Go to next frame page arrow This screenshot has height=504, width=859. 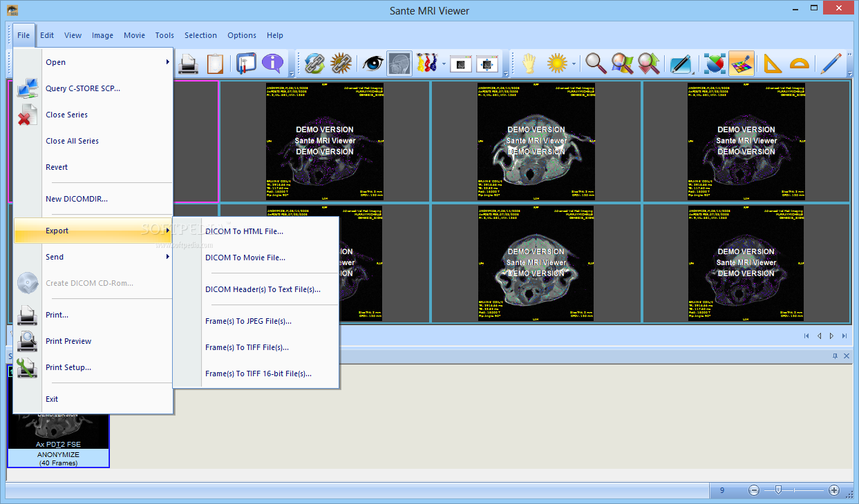[x=831, y=336]
